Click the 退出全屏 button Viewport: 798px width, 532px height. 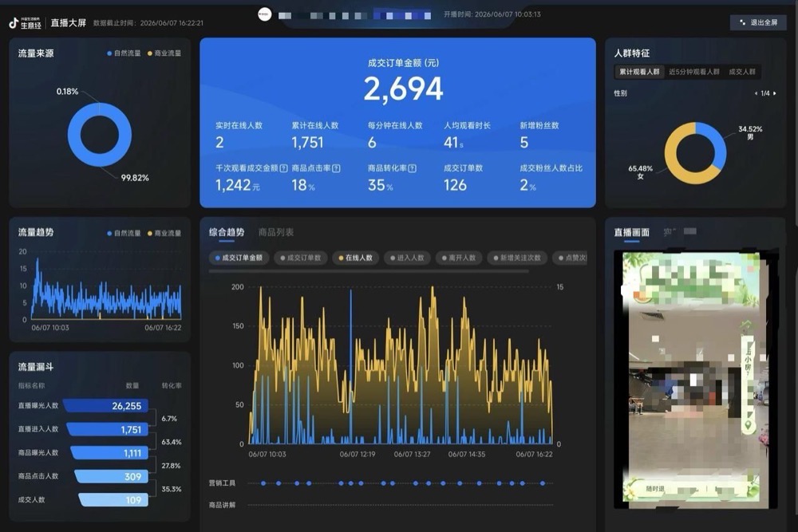(x=758, y=22)
